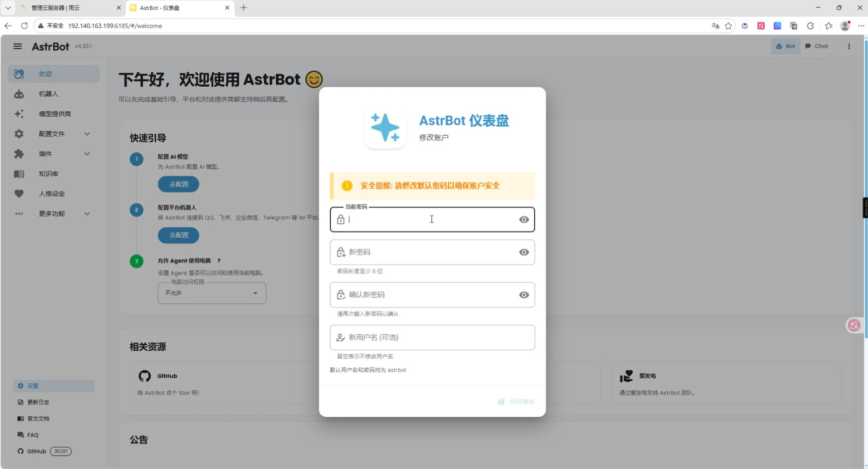Open the 更新日志 link in sidebar
This screenshot has width=868, height=469.
38,402
